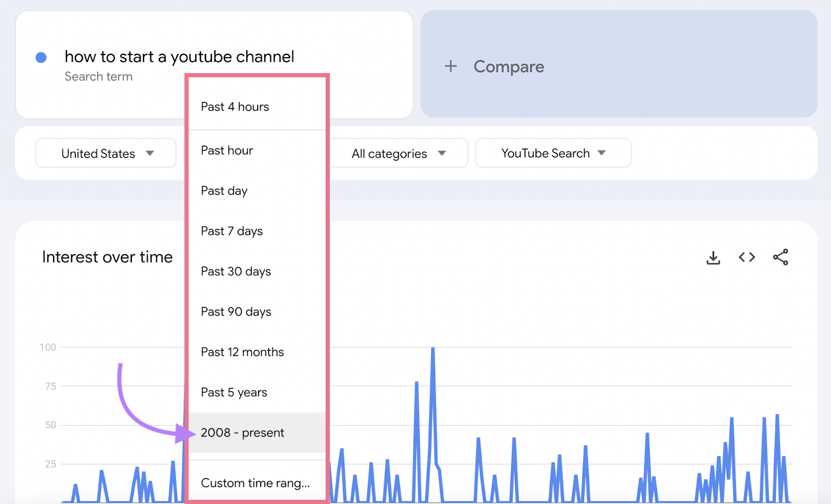Download the Interest over time data
831x504 pixels.
pos(713,257)
